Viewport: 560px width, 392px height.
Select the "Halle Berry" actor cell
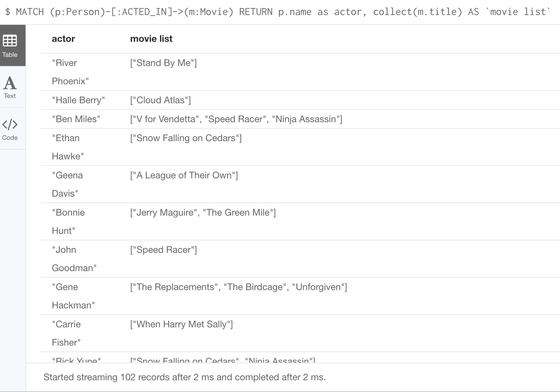(78, 100)
